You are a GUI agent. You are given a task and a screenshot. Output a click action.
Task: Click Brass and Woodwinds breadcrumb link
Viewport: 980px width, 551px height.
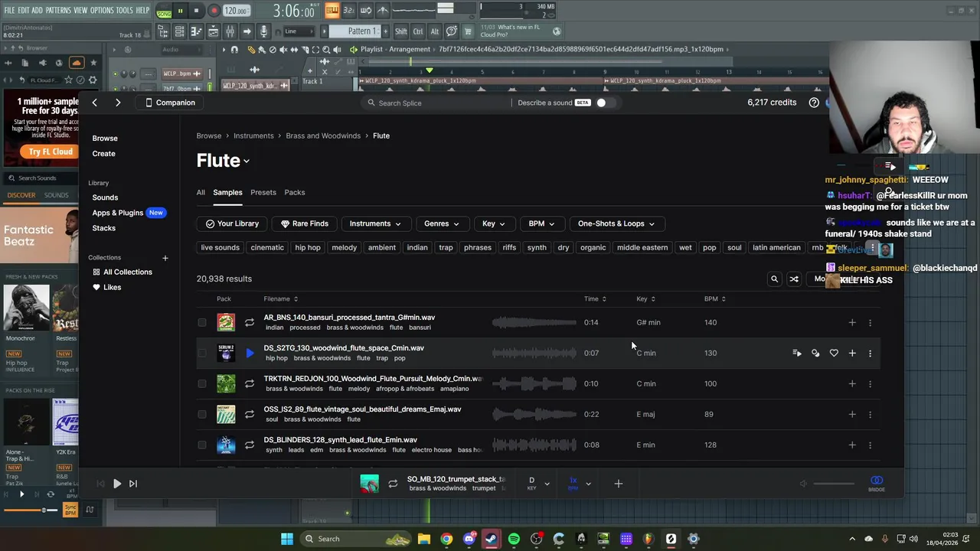(x=323, y=135)
